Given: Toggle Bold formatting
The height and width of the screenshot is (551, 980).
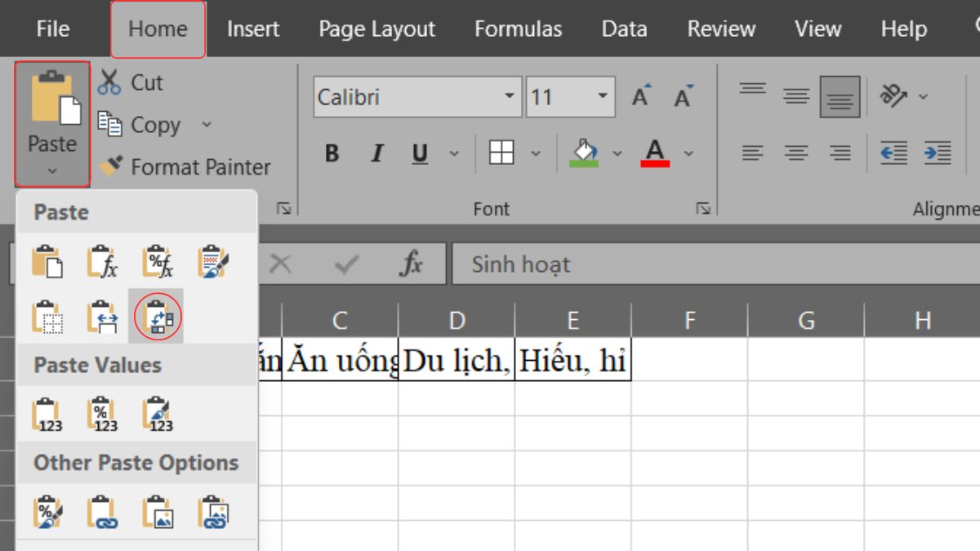Looking at the screenshot, I should (x=331, y=153).
